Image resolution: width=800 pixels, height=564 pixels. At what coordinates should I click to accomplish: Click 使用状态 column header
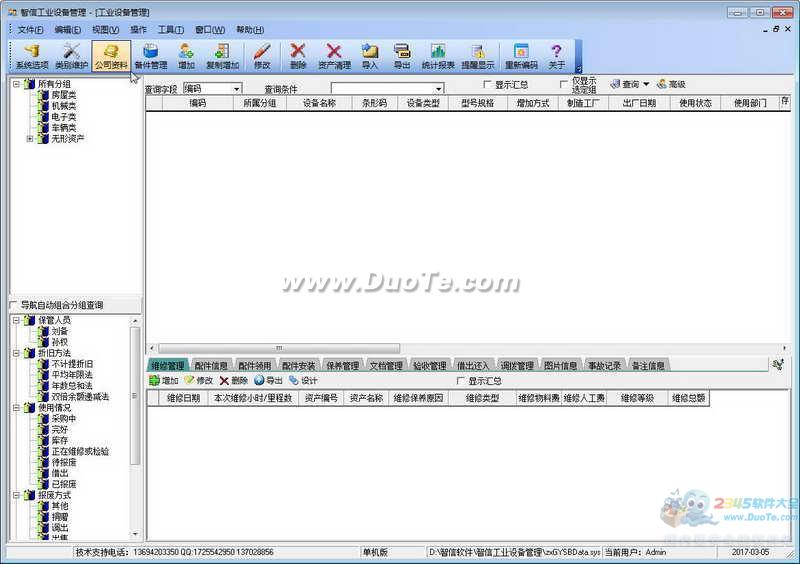695,103
